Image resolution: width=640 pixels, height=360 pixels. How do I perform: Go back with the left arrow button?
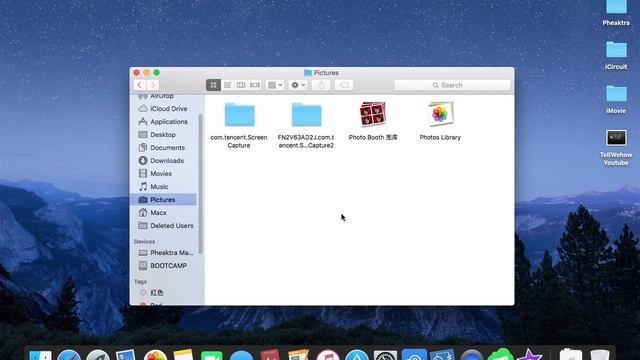(x=140, y=85)
